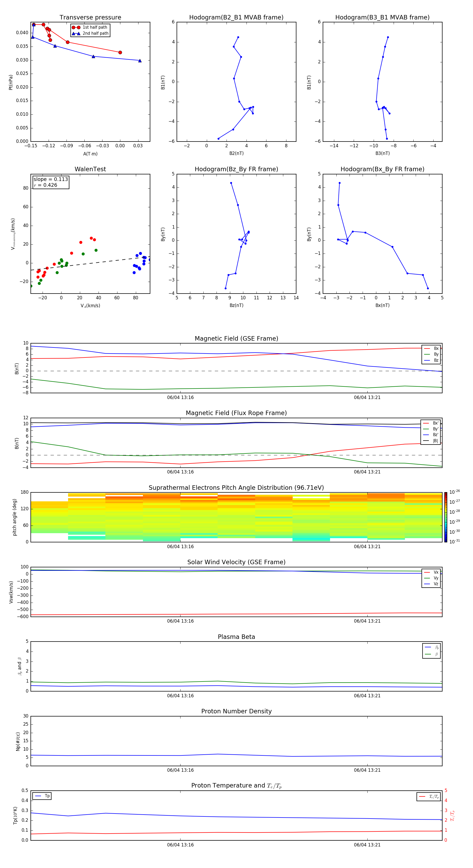Click the 'Magnetic Field (GSE Frame)' title

coord(236,339)
